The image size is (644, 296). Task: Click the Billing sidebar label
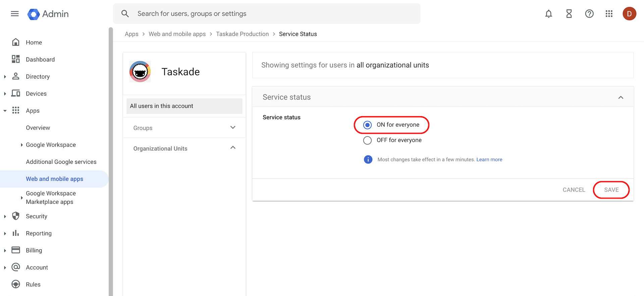[34, 251]
